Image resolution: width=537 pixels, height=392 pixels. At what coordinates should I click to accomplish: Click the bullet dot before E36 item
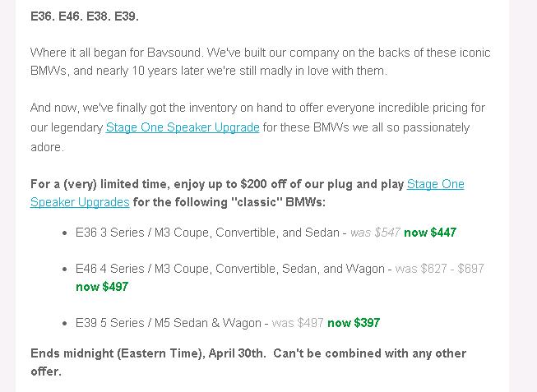[x=65, y=233]
